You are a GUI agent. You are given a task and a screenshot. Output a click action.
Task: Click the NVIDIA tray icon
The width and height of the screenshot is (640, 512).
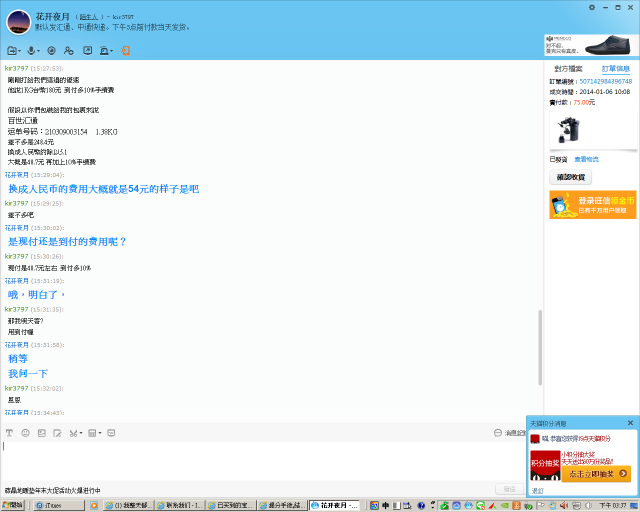point(505,505)
